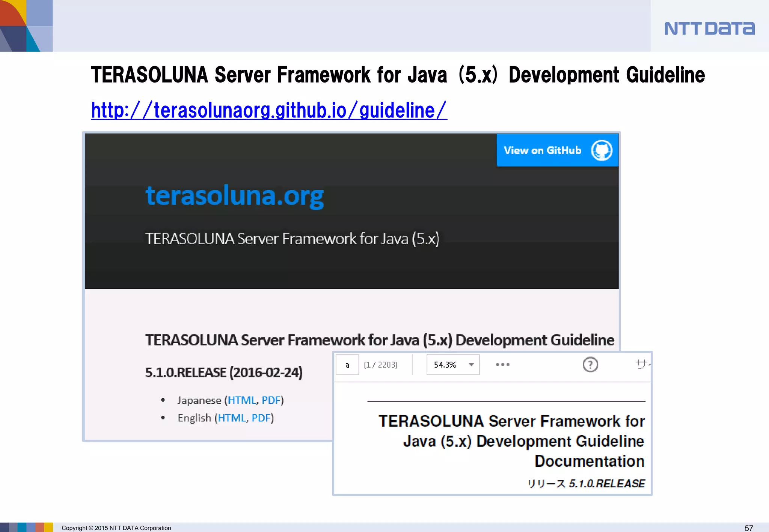Click the PDF viewer help question icon
Image resolution: width=769 pixels, height=532 pixels.
[x=590, y=364]
